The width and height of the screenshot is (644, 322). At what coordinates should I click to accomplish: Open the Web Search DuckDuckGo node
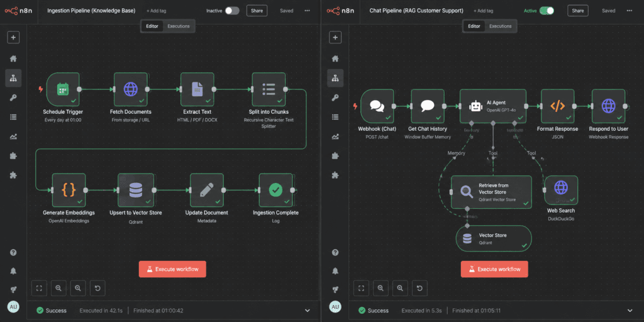point(561,190)
